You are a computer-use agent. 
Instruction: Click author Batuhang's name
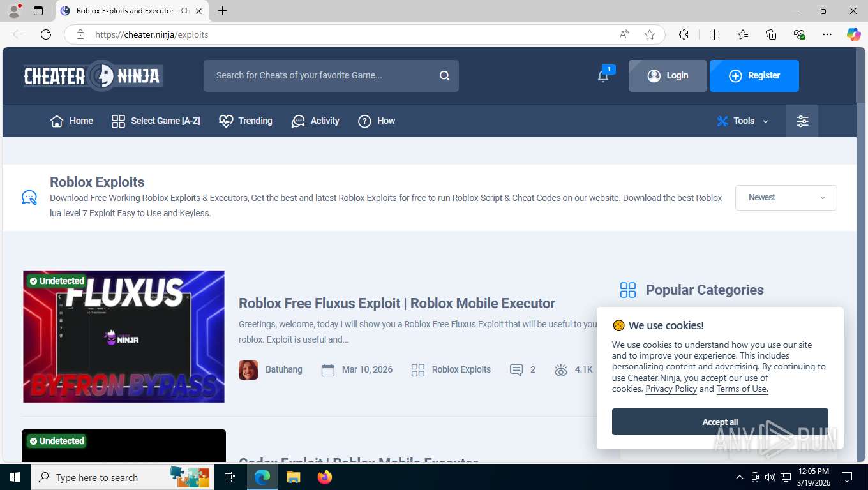click(x=284, y=370)
